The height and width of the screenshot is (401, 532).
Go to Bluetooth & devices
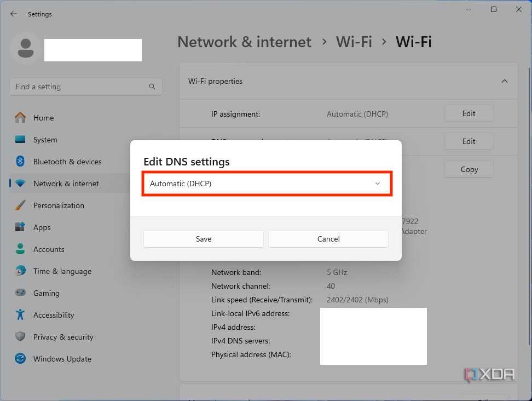click(x=67, y=162)
